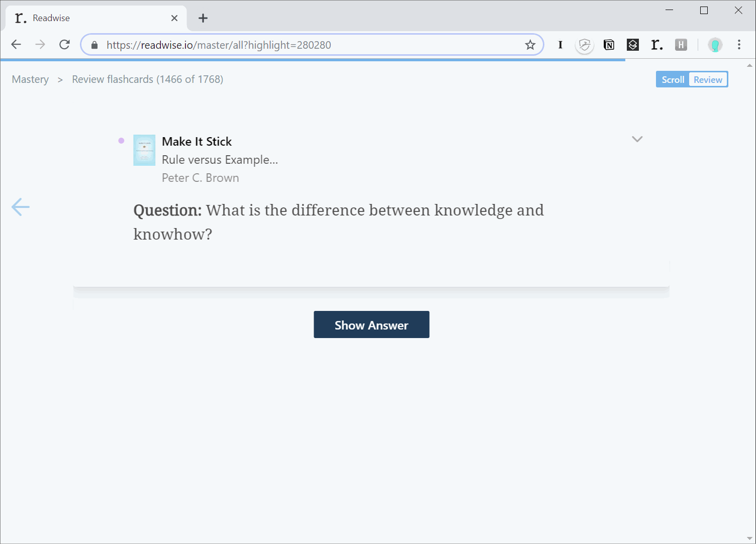Click the purple dot beside Make It Stick
756x544 pixels.
coord(121,141)
